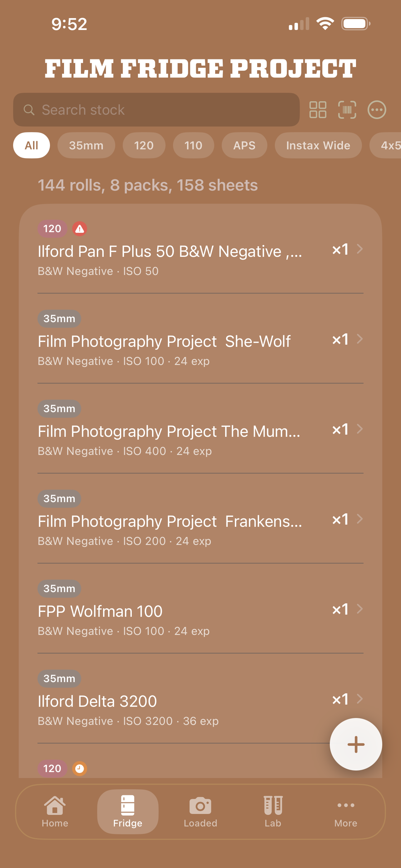The height and width of the screenshot is (868, 401).
Task: Select the All format filter
Action: pos(31,146)
